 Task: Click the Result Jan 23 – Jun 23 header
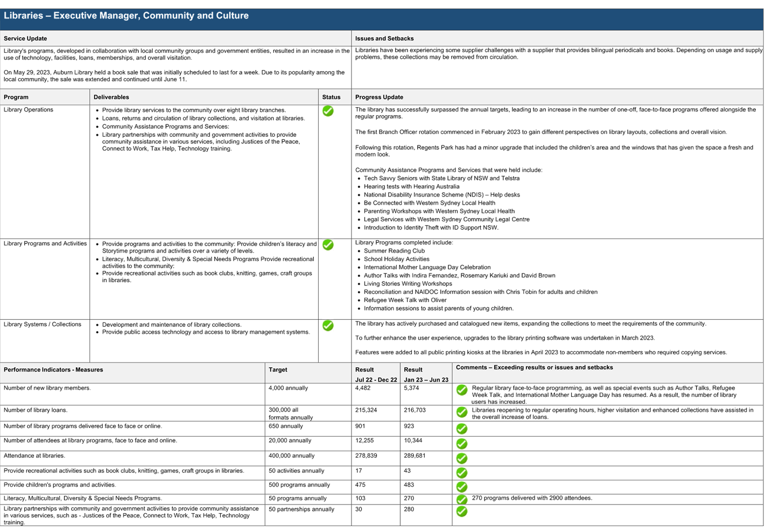(426, 374)
